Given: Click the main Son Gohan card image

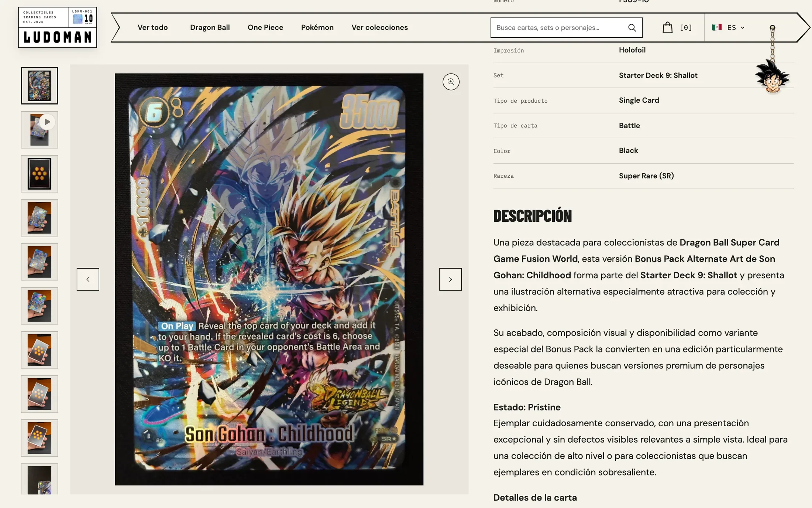Looking at the screenshot, I should [x=269, y=279].
